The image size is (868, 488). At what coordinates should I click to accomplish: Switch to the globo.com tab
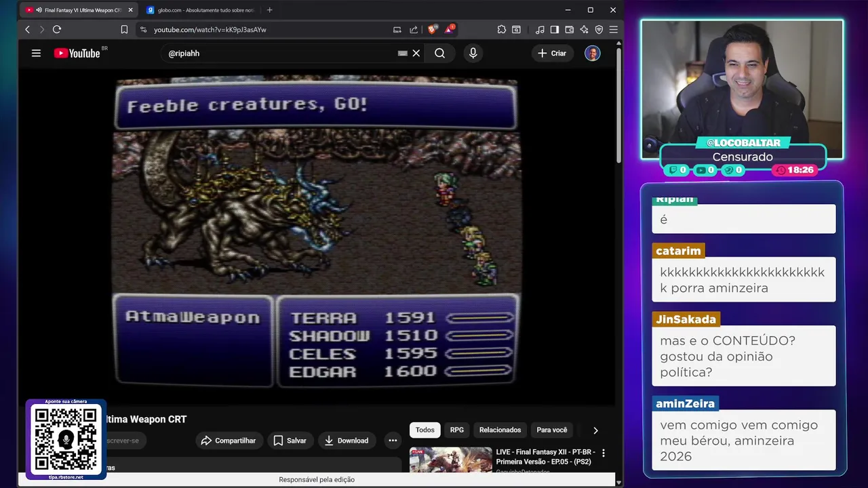pyautogui.click(x=201, y=10)
